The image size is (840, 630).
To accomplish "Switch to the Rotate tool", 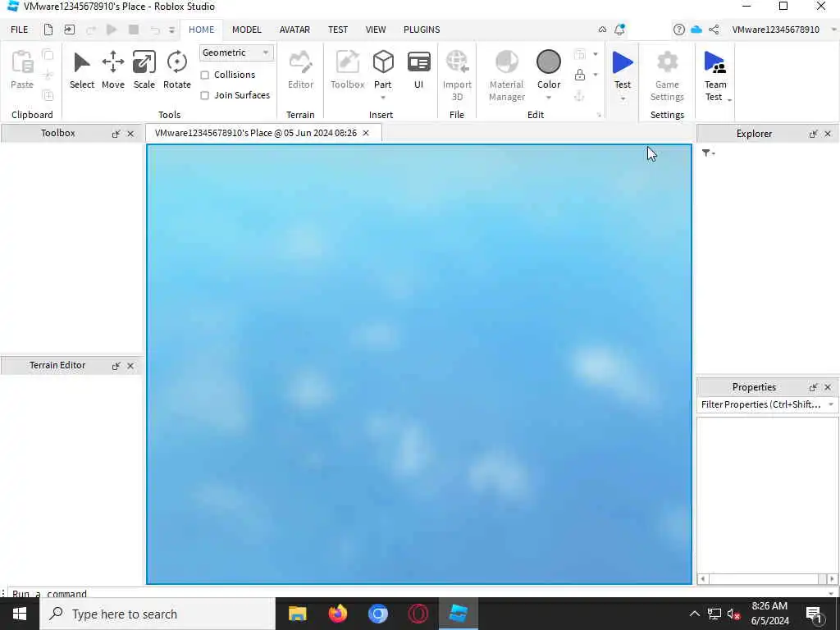I will [177, 71].
